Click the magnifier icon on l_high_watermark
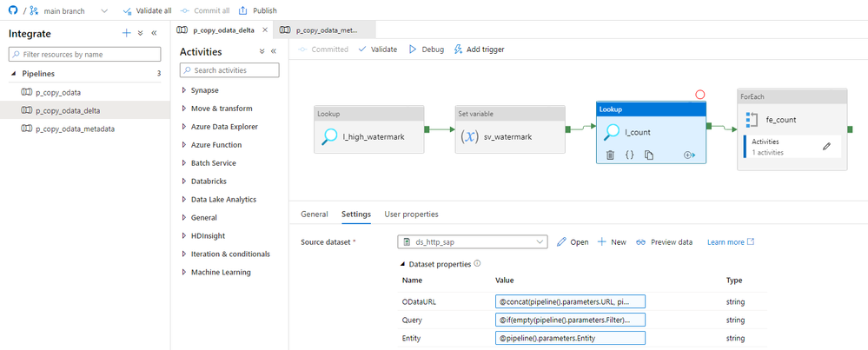Image resolution: width=868 pixels, height=350 pixels. [329, 136]
